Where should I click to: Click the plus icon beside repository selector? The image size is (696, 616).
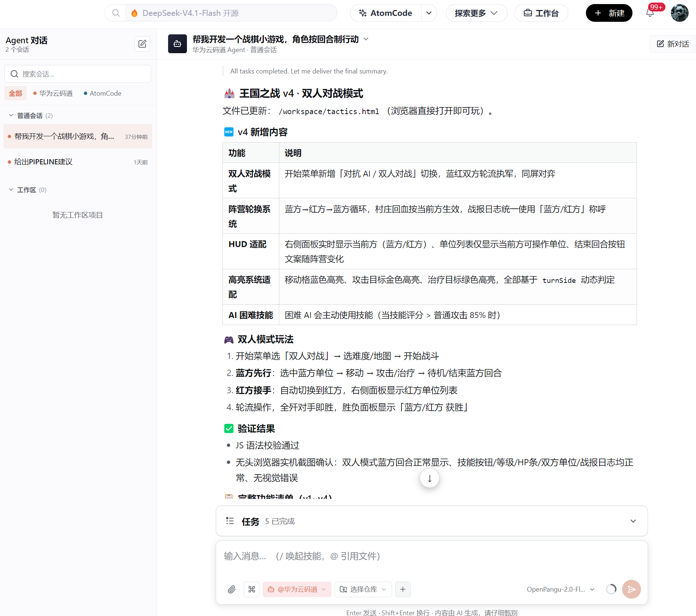[x=403, y=589]
